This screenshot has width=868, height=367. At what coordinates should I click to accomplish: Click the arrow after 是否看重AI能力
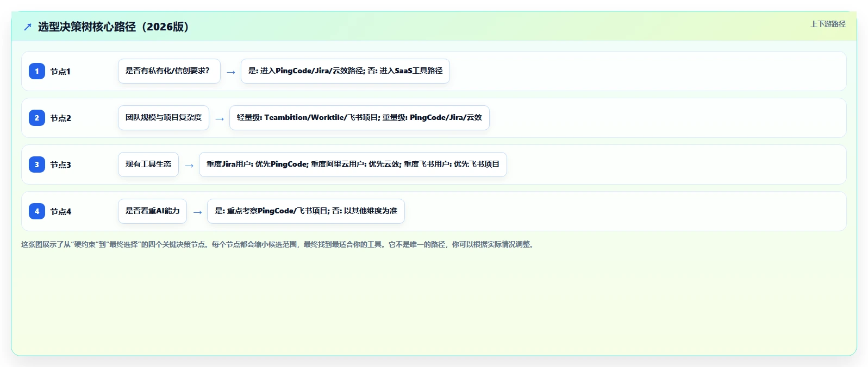click(x=197, y=212)
